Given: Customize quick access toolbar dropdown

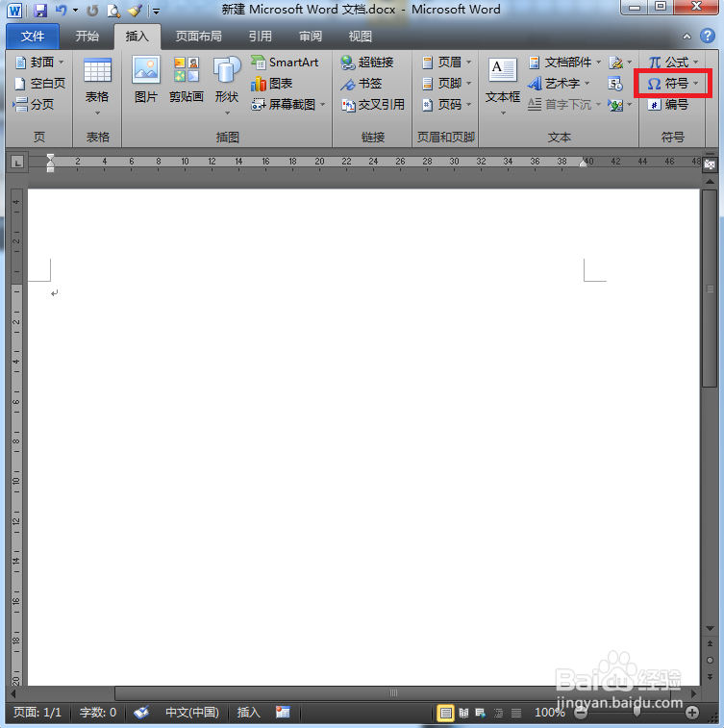Looking at the screenshot, I should pos(157,12).
